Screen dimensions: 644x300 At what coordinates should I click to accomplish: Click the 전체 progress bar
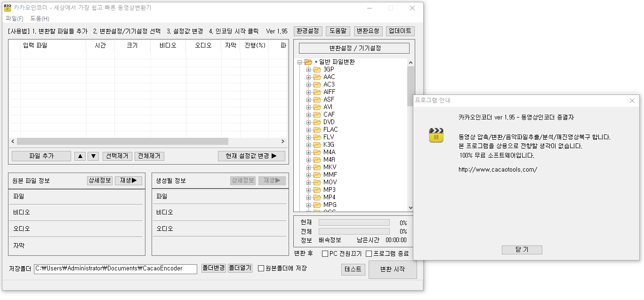click(354, 231)
